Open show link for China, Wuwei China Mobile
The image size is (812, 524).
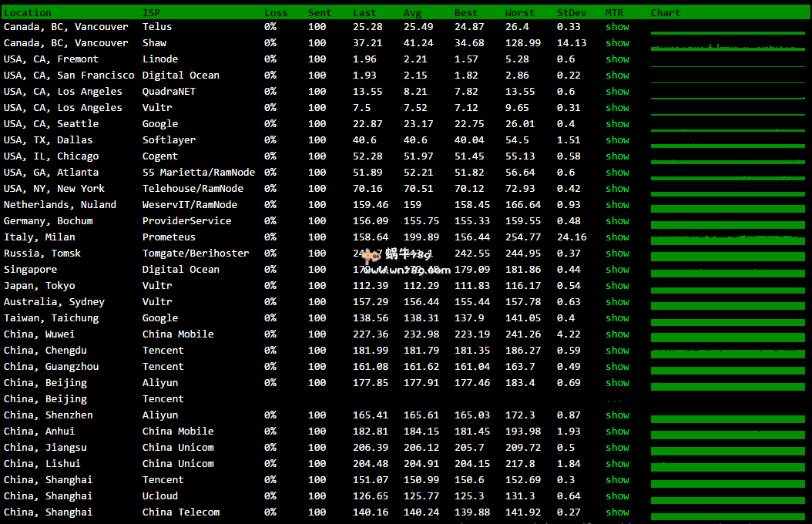coord(617,334)
